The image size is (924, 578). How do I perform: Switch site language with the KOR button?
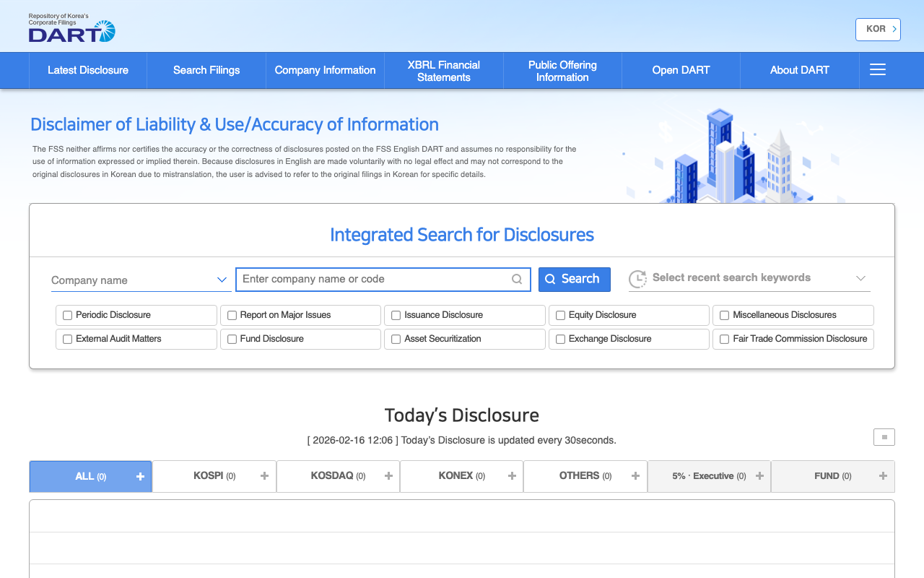pos(878,29)
